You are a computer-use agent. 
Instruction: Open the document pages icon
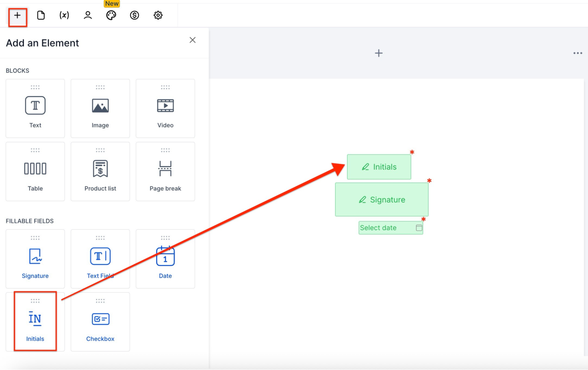(x=41, y=15)
